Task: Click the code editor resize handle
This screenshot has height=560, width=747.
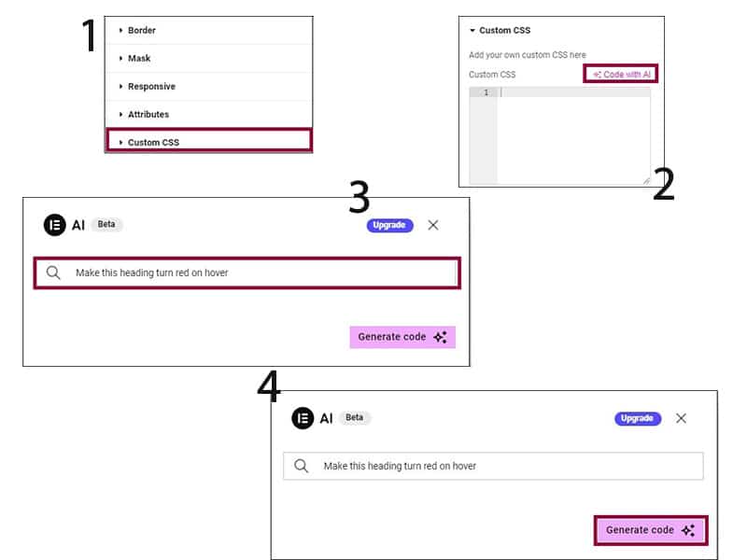Action: (646, 180)
